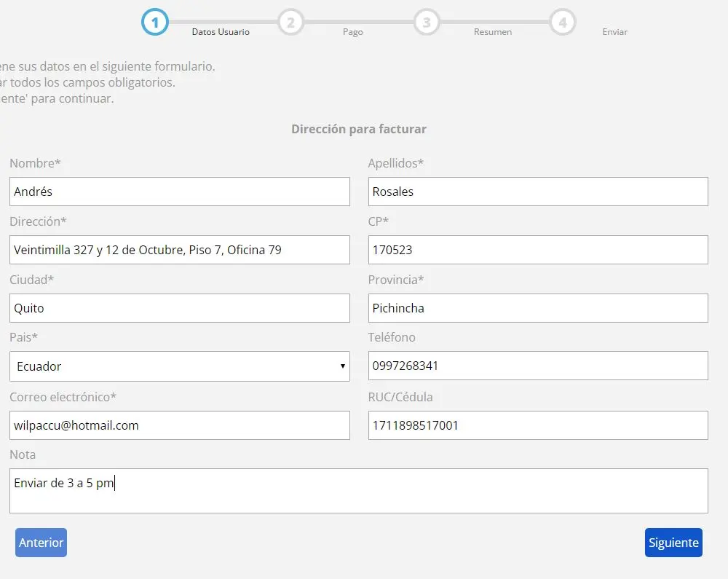
Task: Click inside the Nota text area
Action: point(358,491)
